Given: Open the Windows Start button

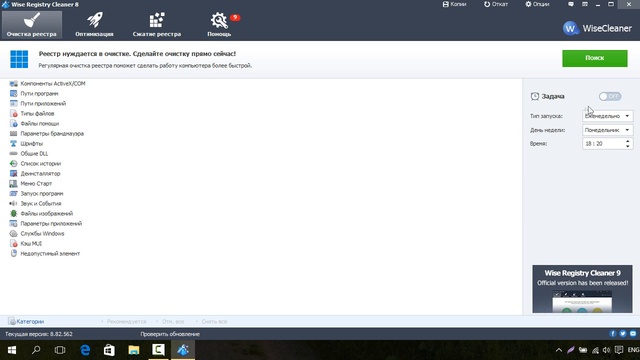Looking at the screenshot, I should [x=12, y=350].
